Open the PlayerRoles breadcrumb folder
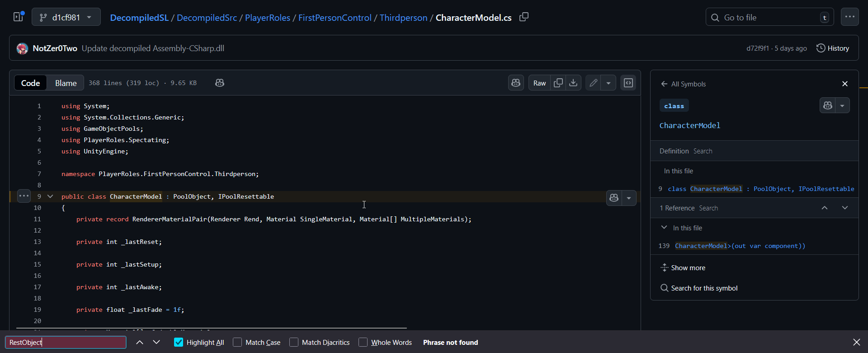Viewport: 868px width, 353px height. (268, 18)
